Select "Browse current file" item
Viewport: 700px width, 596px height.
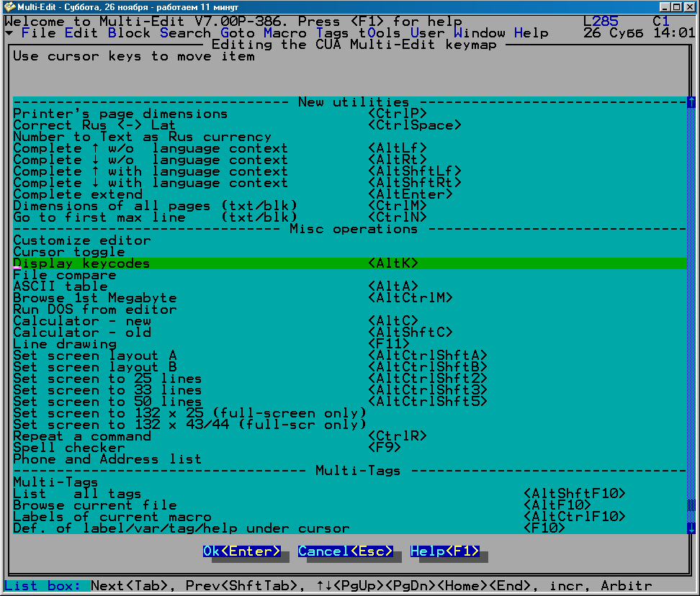pos(349,506)
